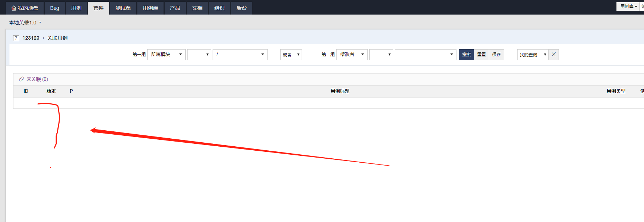The image size is (644, 222).
Task: Click the unlinked chain icon
Action: [21, 79]
